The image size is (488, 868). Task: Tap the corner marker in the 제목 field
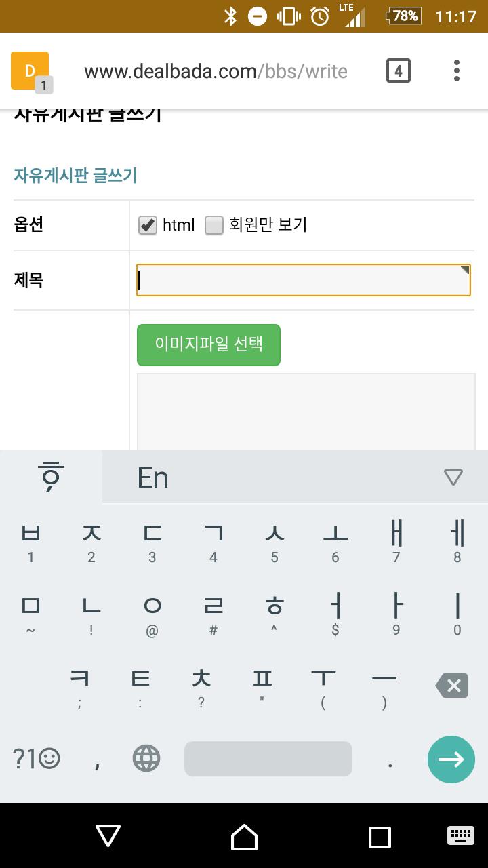point(465,270)
